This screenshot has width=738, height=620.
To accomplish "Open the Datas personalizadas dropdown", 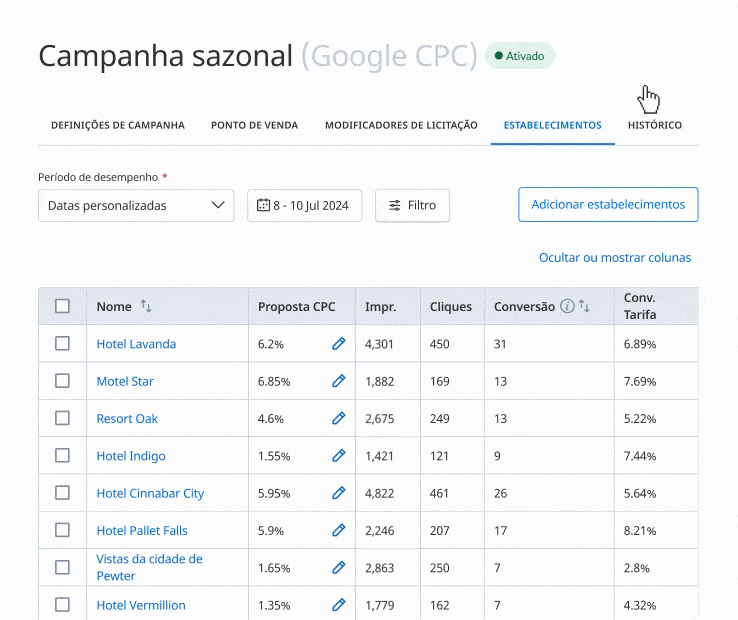I will tap(136, 205).
